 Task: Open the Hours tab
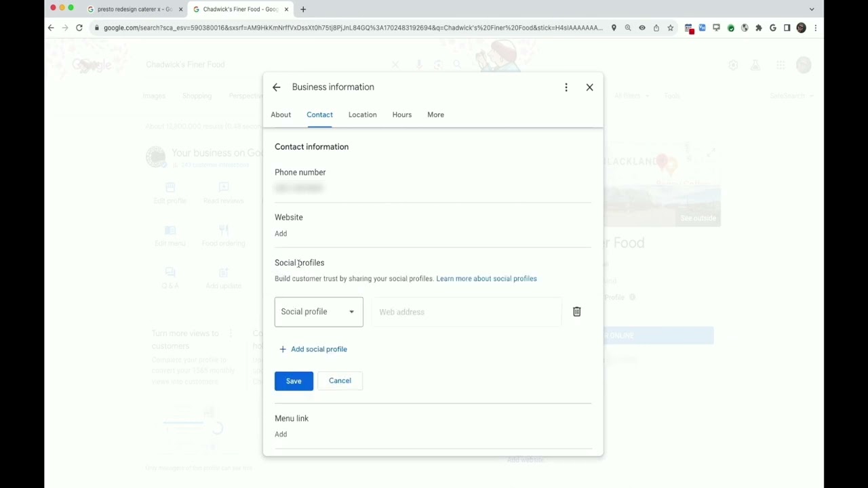coord(401,115)
